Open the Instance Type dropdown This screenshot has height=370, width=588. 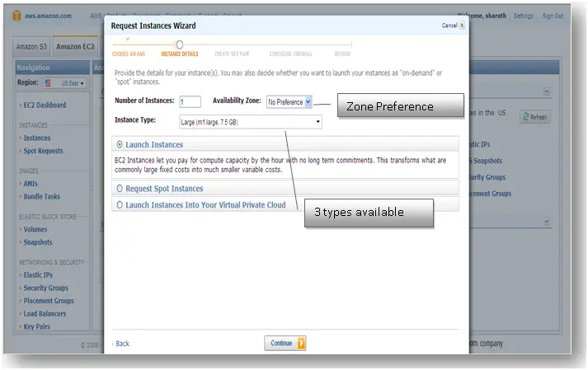click(251, 122)
